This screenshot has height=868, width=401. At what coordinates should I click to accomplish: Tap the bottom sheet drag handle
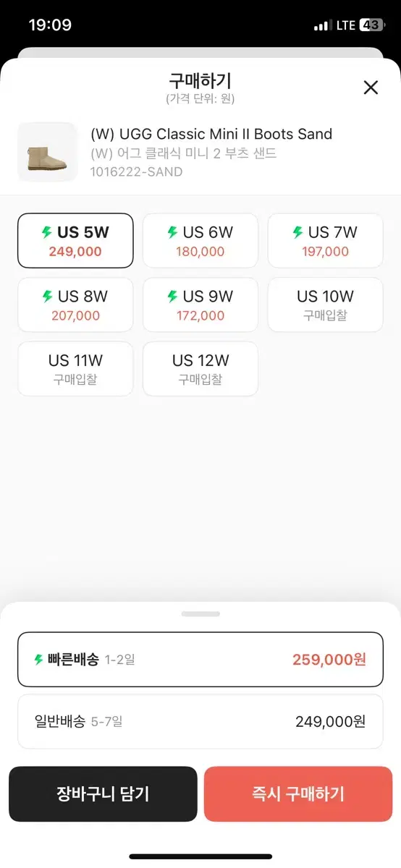coord(200,613)
